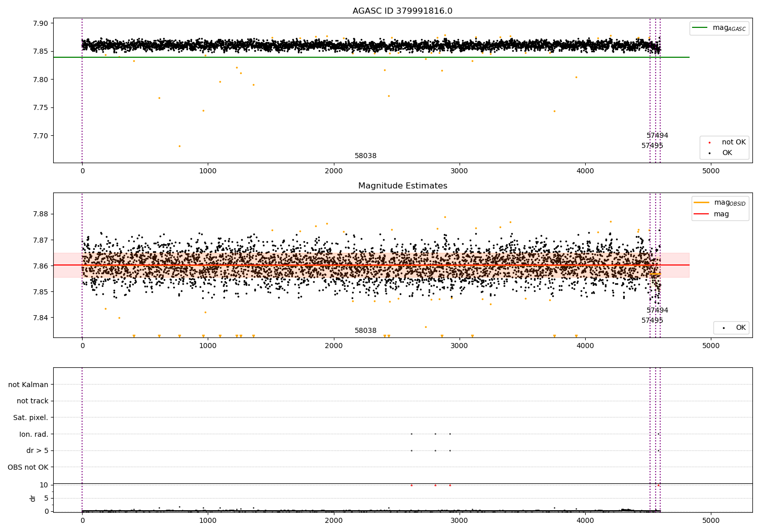
Task: Click the 5000 x-axis tick in the top plot
Action: click(711, 171)
